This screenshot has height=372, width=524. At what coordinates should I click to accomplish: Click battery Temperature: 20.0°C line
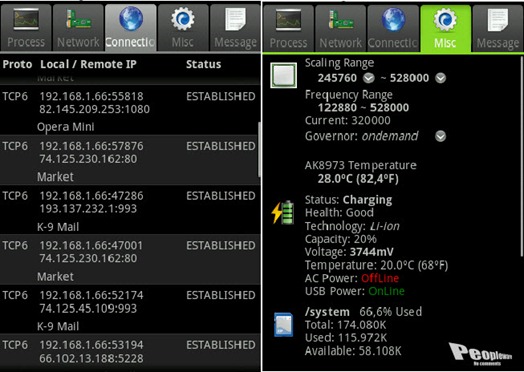[x=376, y=265]
